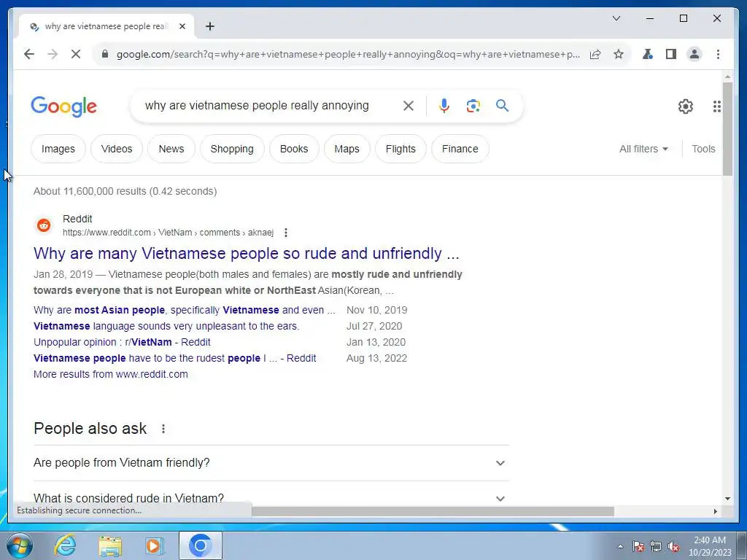The height and width of the screenshot is (560, 747).
Task: Expand the "Are people from Vietnam friendly?" question
Action: coord(271,463)
